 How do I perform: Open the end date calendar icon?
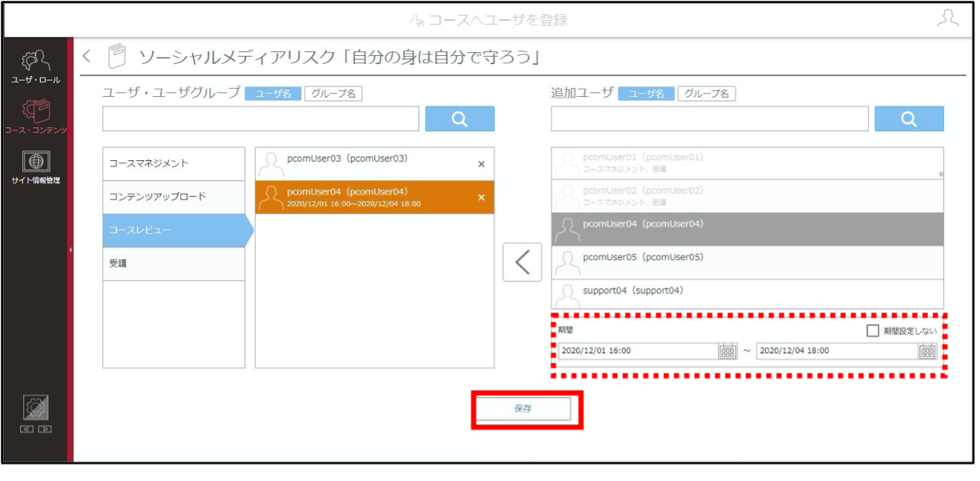(x=927, y=351)
